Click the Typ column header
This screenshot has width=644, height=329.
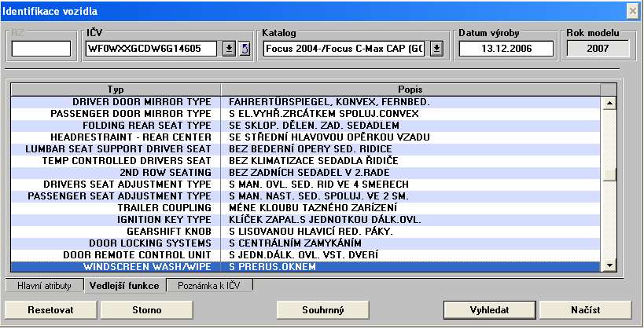click(x=116, y=90)
